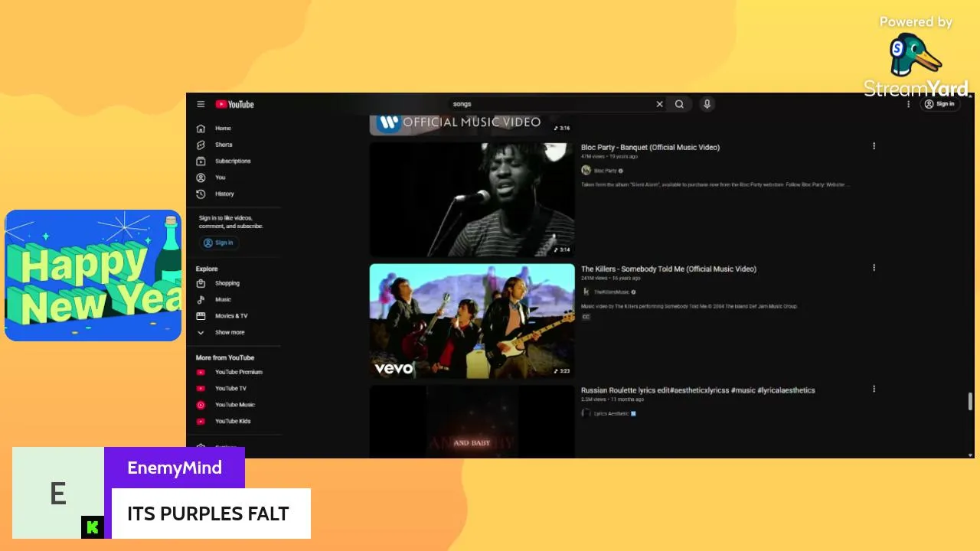The height and width of the screenshot is (551, 980).
Task: Open title The Killers - Somebody Told Me
Action: [668, 269]
